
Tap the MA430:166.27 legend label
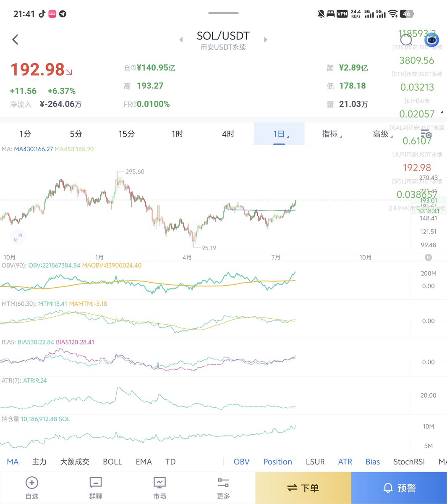click(x=34, y=149)
